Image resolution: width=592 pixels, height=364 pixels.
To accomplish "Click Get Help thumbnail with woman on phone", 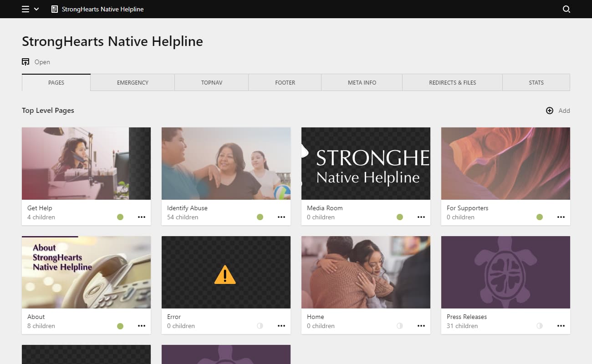I will (86, 163).
